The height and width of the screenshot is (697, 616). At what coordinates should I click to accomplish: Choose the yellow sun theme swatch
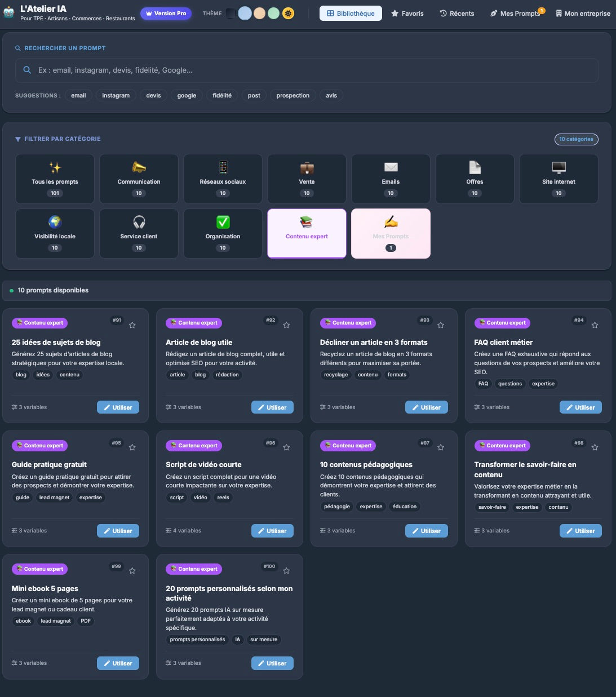click(288, 13)
